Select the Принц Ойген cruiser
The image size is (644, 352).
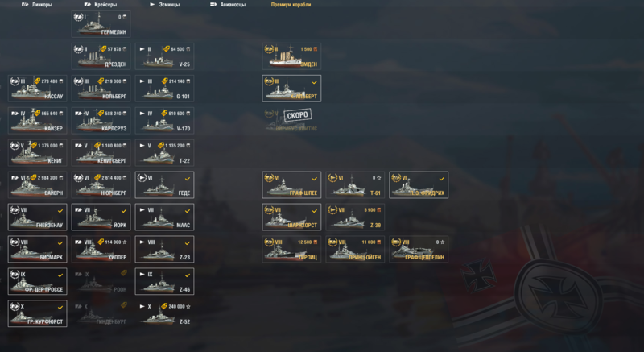pyautogui.click(x=355, y=250)
